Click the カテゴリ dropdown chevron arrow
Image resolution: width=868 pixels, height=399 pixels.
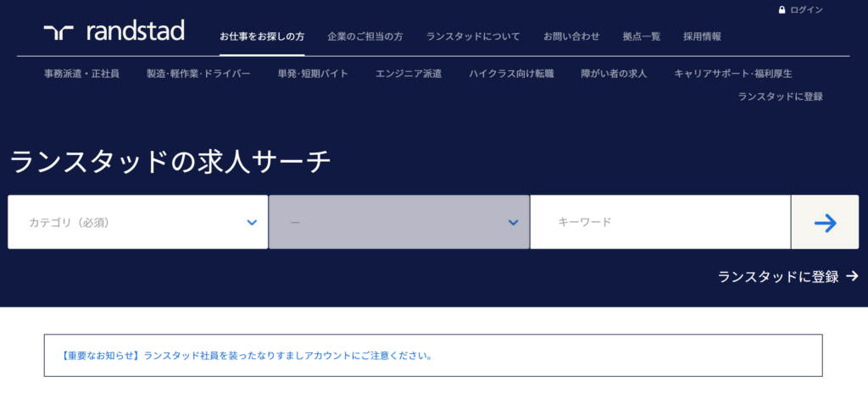[252, 223]
